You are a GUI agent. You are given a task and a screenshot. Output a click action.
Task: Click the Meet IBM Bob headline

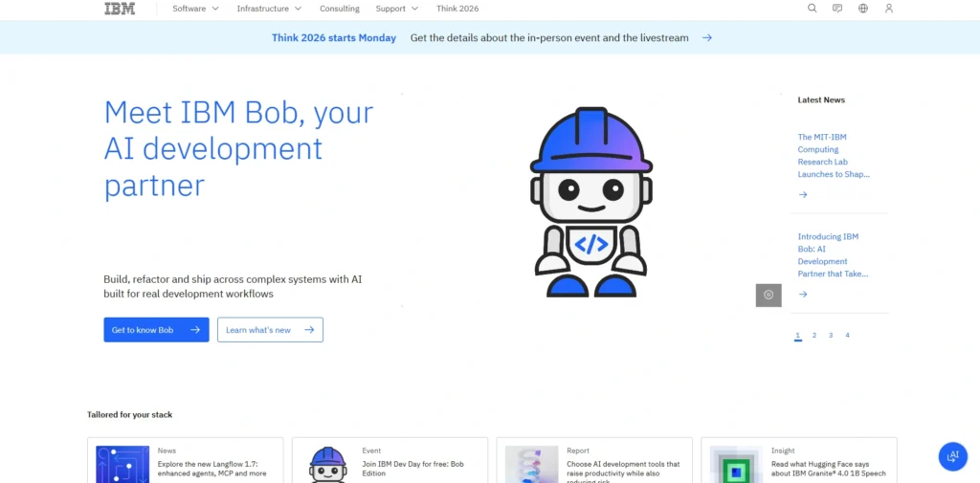(238, 149)
